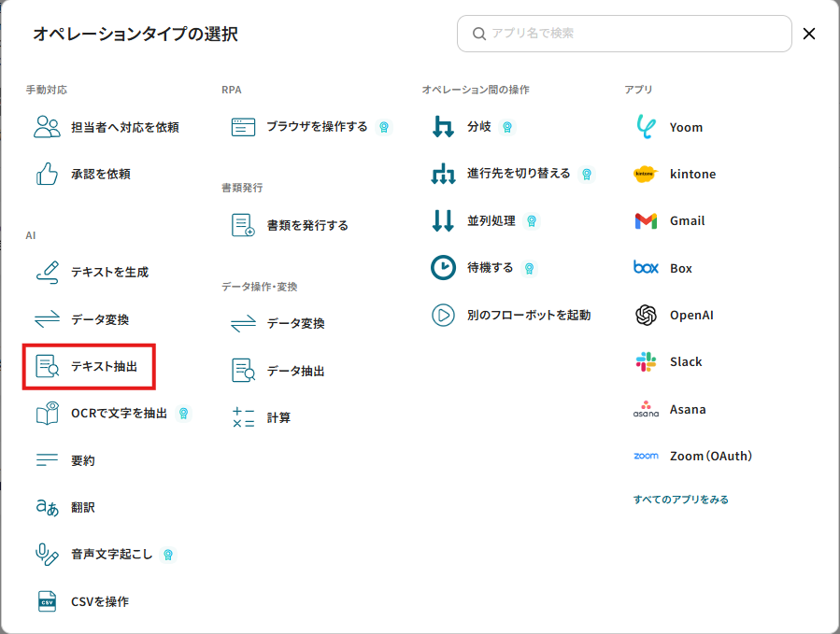840x634 pixels.
Task: Choose the Box app icon
Action: pyautogui.click(x=646, y=268)
